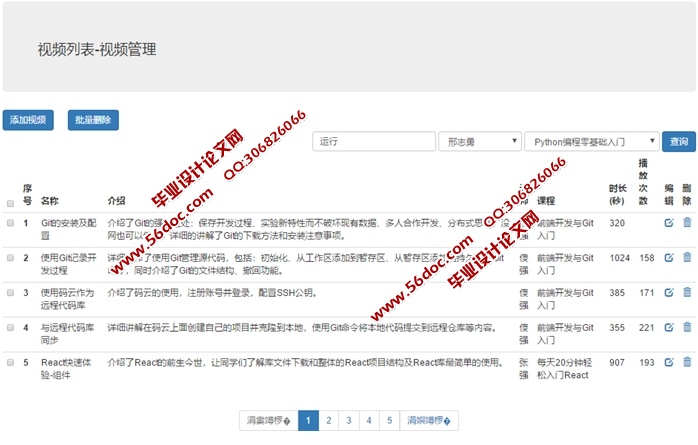
Task: Click the 查询 search button
Action: [680, 142]
